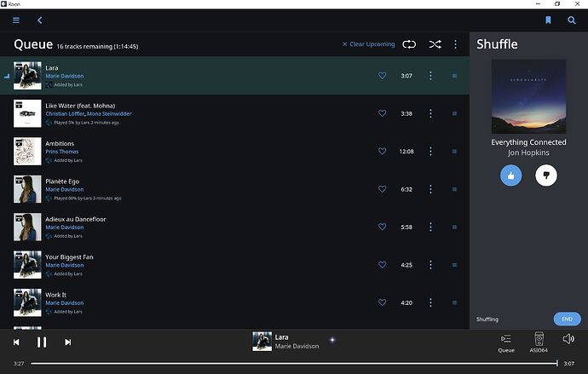Click the reorder handle for Ambitions

click(454, 151)
